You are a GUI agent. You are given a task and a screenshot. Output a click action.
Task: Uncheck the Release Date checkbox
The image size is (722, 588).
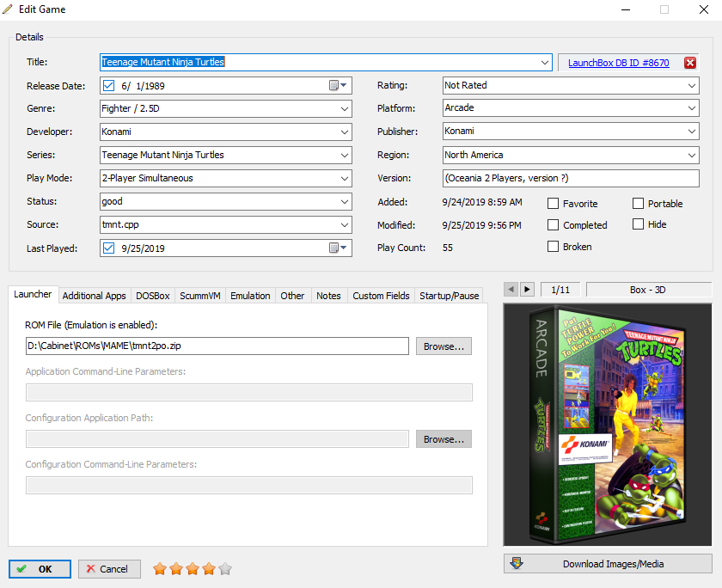coord(108,86)
